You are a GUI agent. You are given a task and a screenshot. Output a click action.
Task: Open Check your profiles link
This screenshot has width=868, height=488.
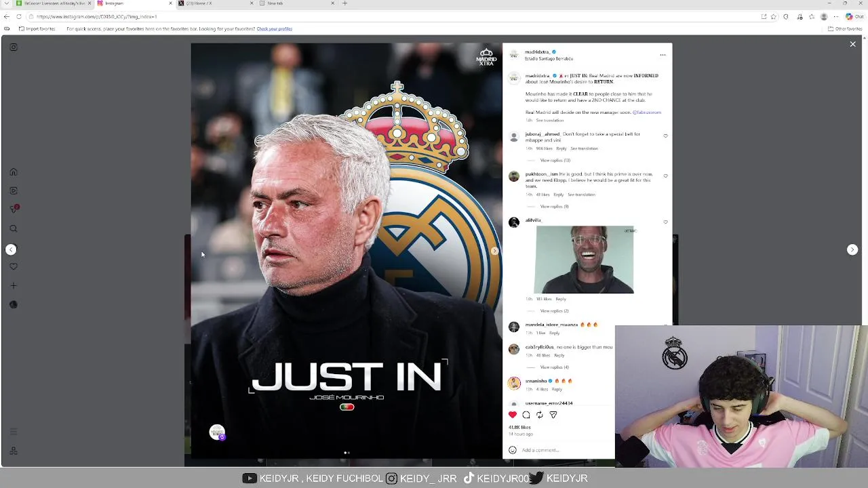[x=274, y=29]
